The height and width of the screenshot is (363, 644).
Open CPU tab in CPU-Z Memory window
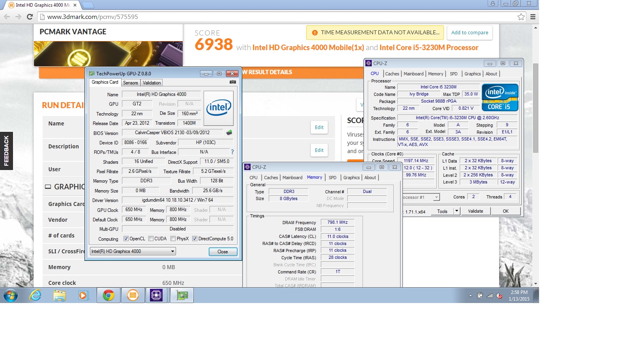click(x=253, y=178)
